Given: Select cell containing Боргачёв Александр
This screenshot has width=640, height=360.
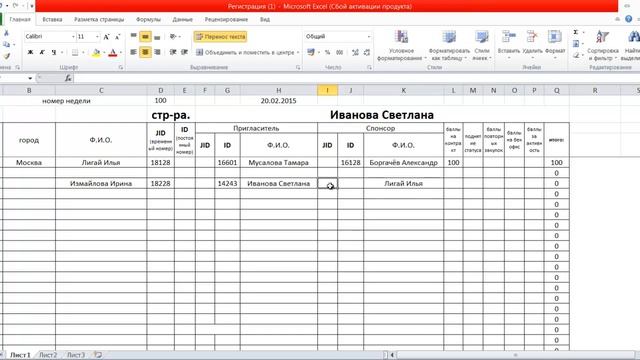Looking at the screenshot, I should click(403, 162).
